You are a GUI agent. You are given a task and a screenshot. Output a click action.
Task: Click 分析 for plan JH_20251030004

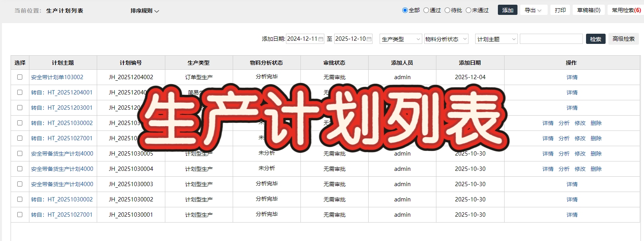click(564, 169)
